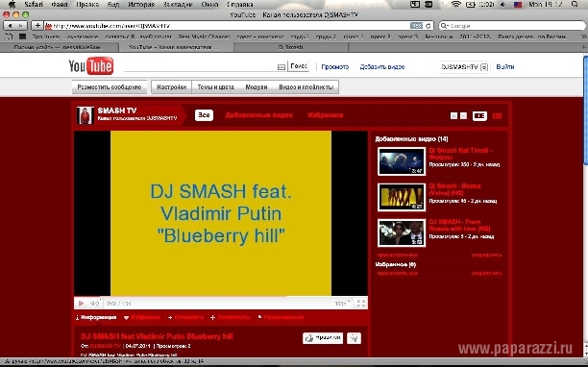The height and width of the screenshot is (367, 588).
Task: Open the Модули tab
Action: pyautogui.click(x=257, y=87)
